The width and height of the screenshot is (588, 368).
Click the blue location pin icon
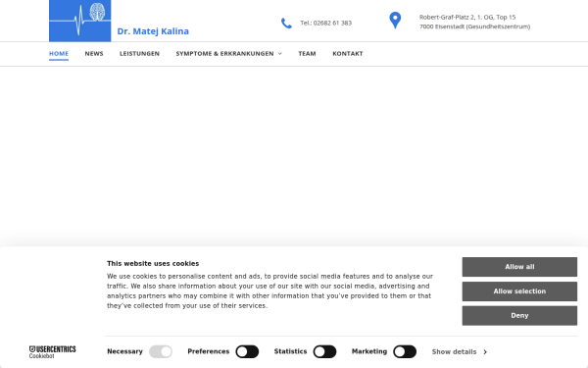(x=395, y=21)
